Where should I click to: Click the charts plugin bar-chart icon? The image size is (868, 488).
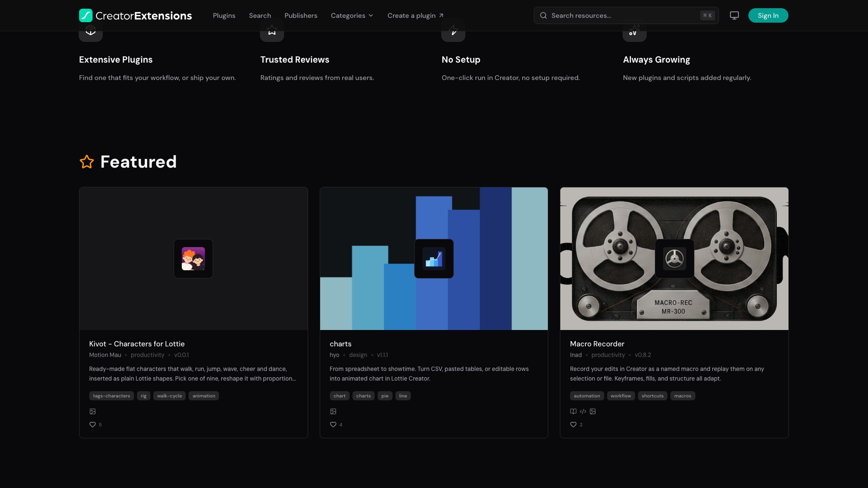pos(434,259)
